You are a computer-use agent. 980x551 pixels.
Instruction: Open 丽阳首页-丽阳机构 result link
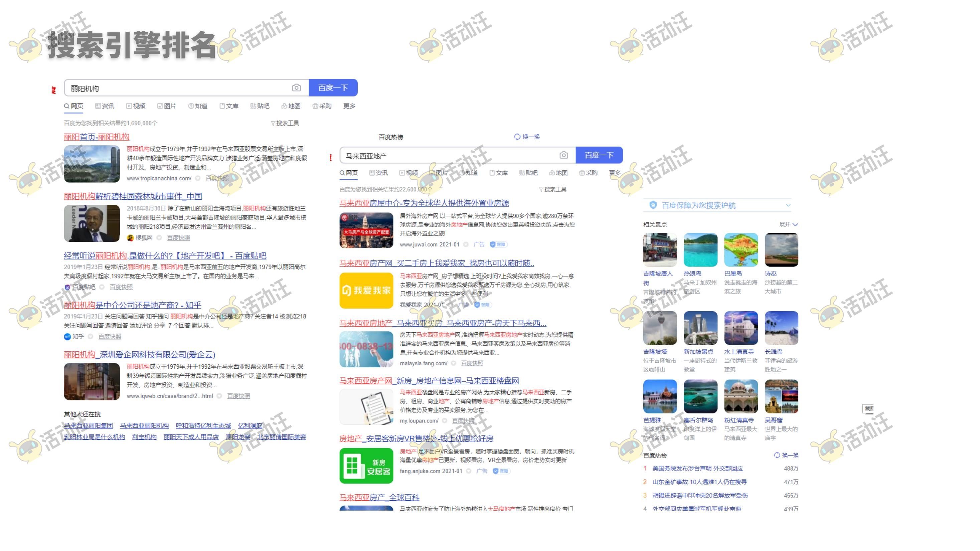click(x=97, y=137)
